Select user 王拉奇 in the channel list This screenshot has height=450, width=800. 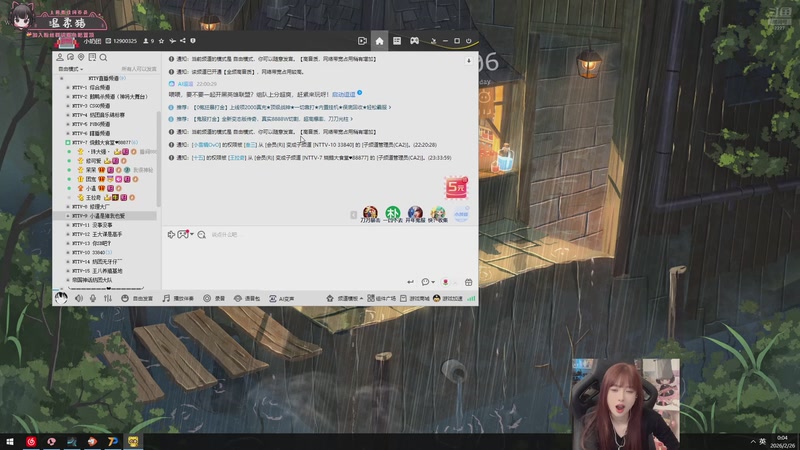point(105,197)
